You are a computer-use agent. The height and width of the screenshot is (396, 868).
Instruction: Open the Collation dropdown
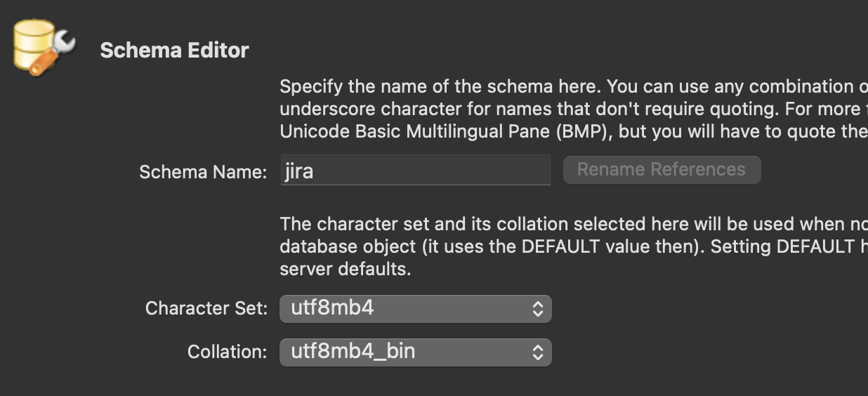(415, 352)
